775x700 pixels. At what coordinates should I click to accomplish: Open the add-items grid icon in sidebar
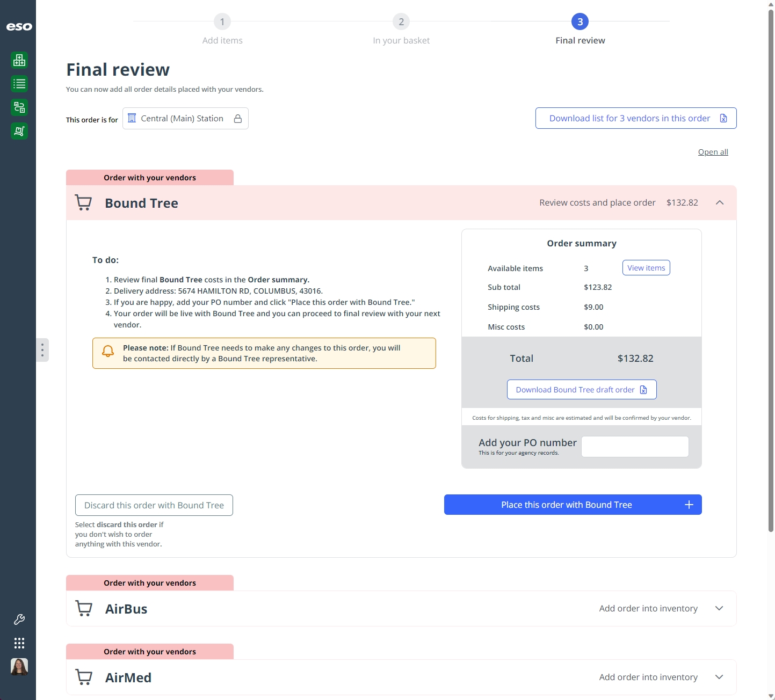[19, 60]
